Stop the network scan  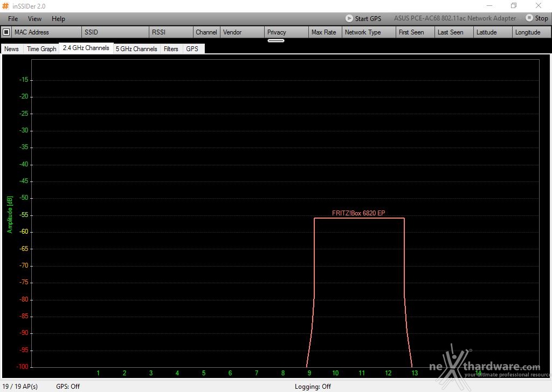(x=537, y=18)
